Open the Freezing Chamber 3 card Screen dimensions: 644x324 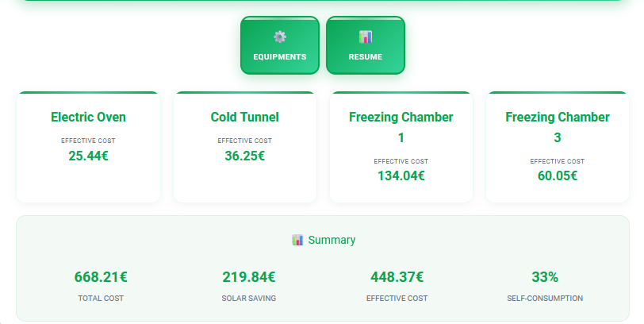tap(558, 147)
